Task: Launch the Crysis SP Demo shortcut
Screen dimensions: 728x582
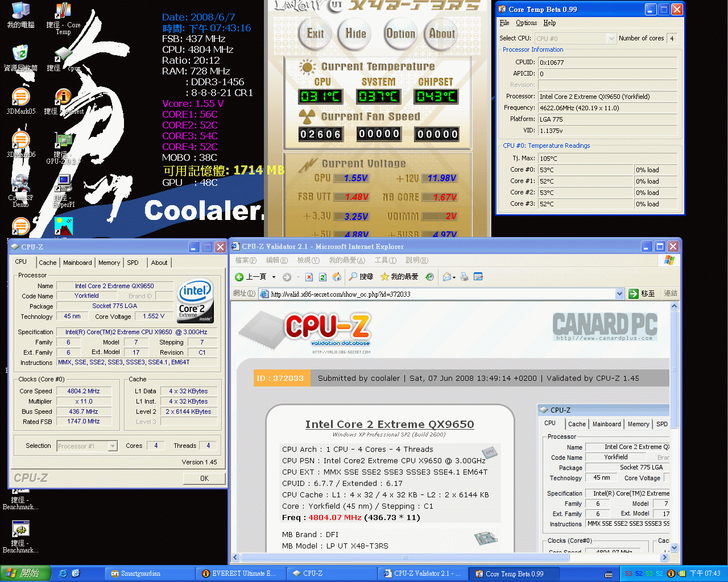Action: [20, 191]
